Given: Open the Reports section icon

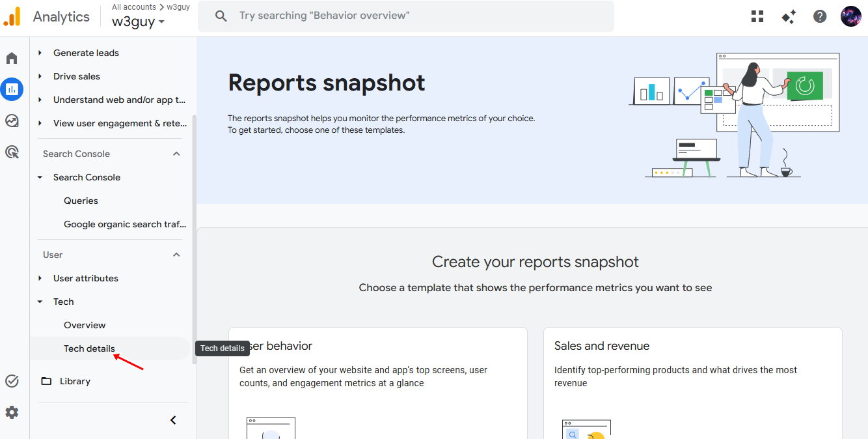Looking at the screenshot, I should pos(12,89).
